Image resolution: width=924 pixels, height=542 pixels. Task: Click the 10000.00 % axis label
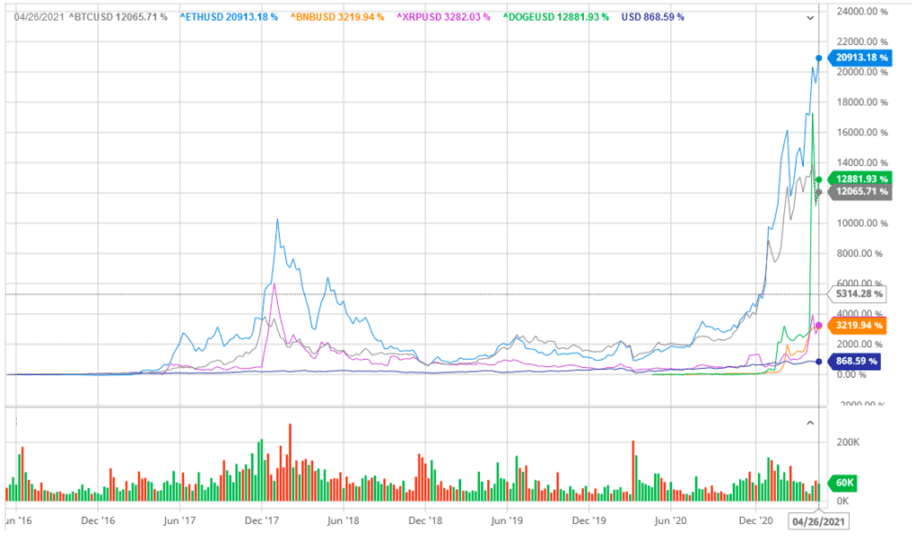[x=862, y=223]
